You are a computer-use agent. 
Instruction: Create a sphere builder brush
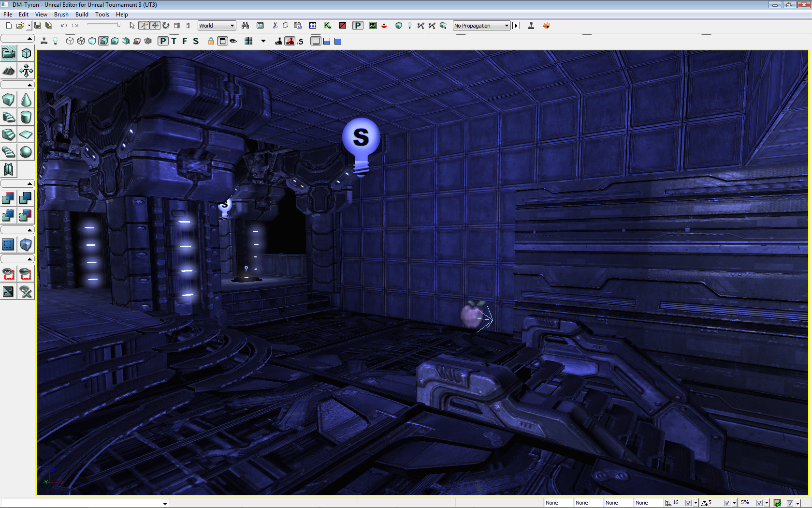26,152
